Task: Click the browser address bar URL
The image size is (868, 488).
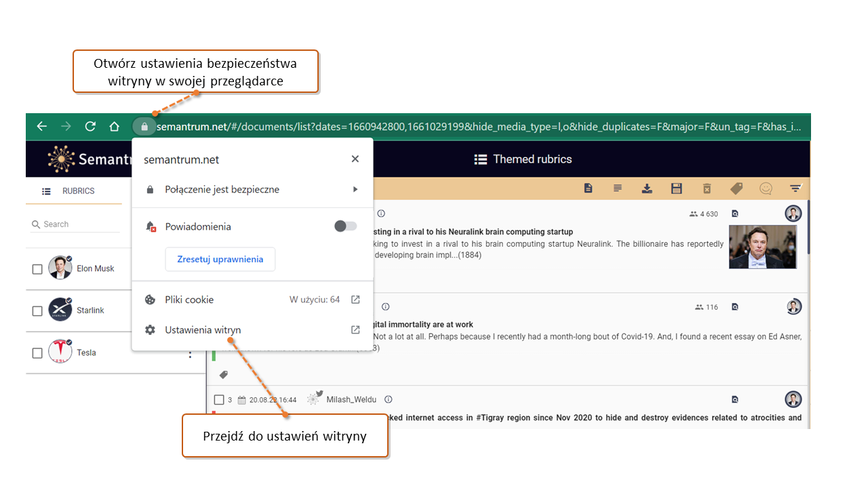Action: [480, 127]
